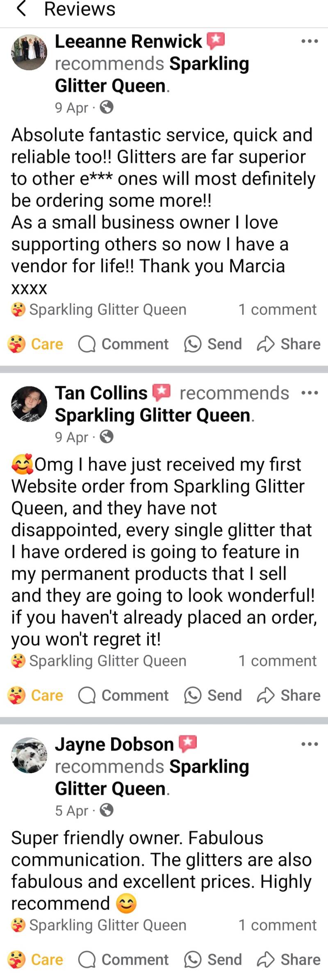Share Jayne Dobson's review

click(289, 960)
